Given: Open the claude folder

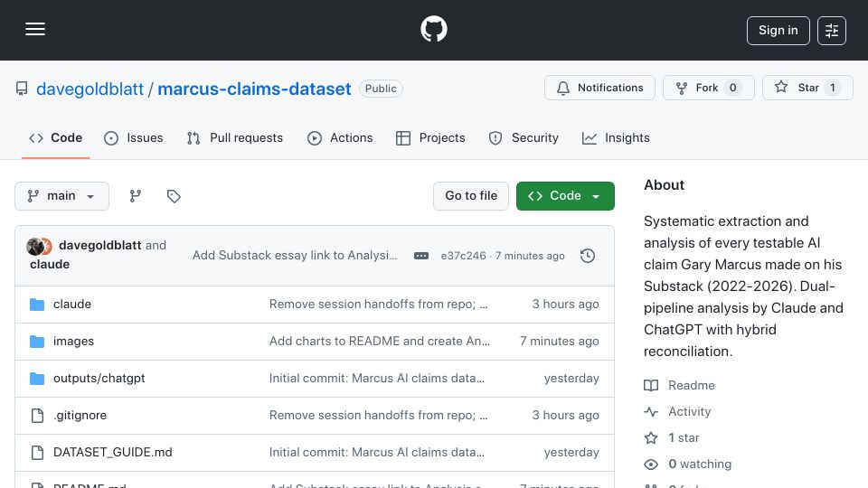Looking at the screenshot, I should pyautogui.click(x=72, y=304).
